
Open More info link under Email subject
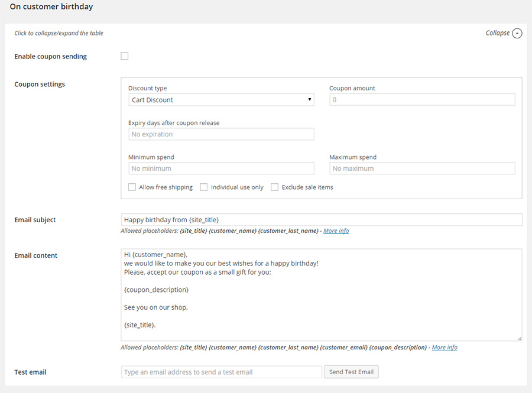click(336, 231)
